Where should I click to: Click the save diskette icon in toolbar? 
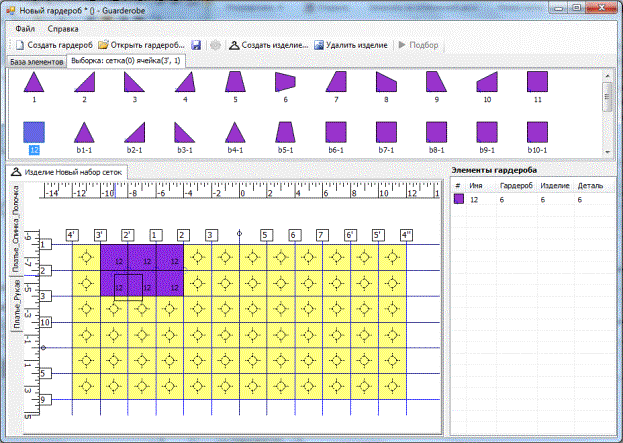click(197, 45)
